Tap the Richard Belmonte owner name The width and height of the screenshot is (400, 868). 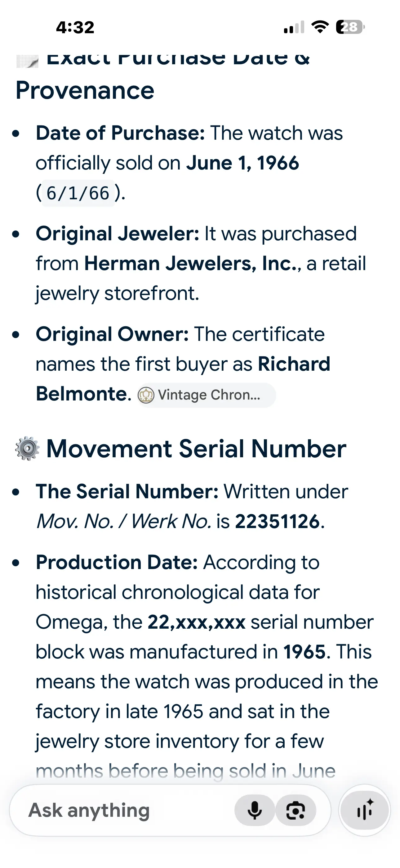pyautogui.click(x=183, y=379)
